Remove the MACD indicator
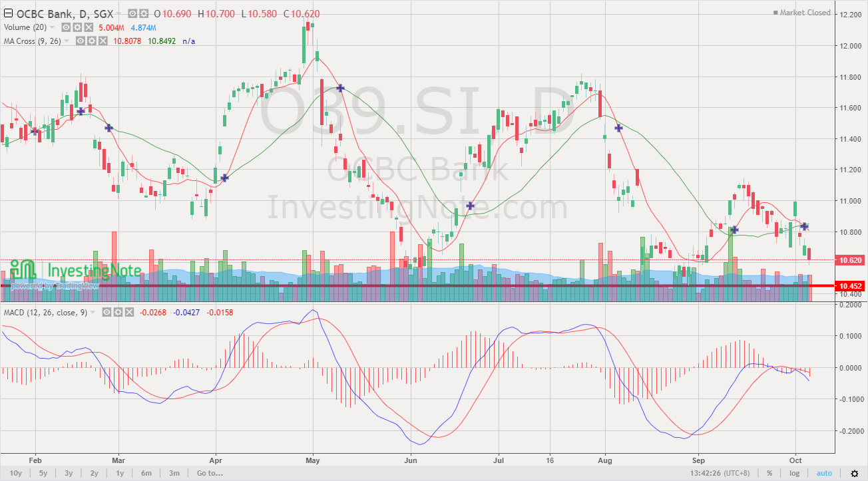 click(129, 312)
